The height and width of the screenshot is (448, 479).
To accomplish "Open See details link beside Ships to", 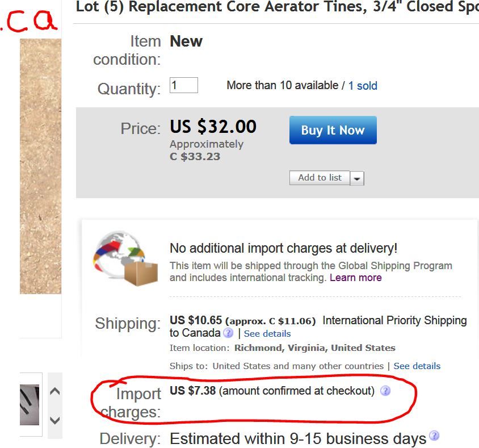I will (x=417, y=366).
